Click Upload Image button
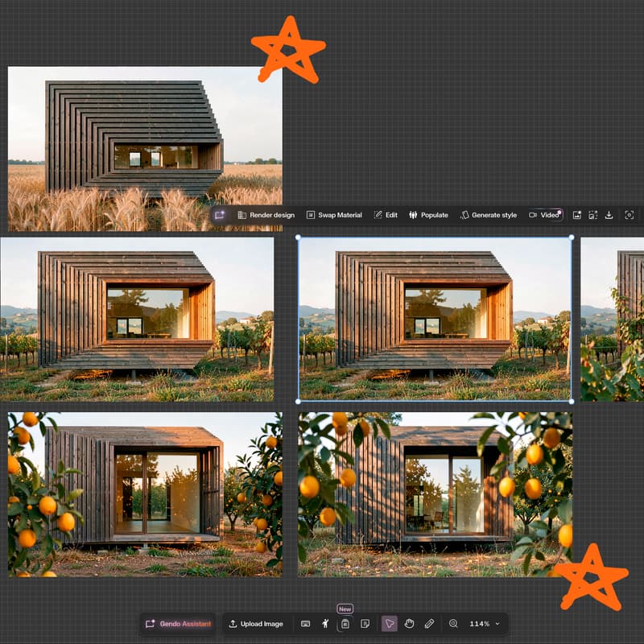 click(x=256, y=623)
